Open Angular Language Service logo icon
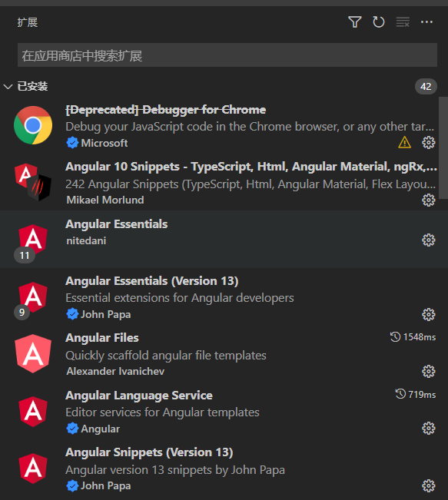448x500 pixels. [x=33, y=412]
